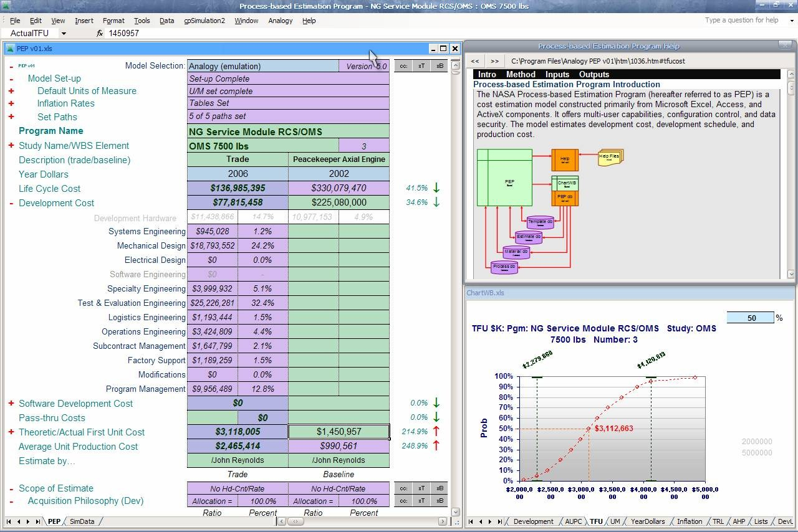Open the cpSimulation2 menu

tap(204, 21)
